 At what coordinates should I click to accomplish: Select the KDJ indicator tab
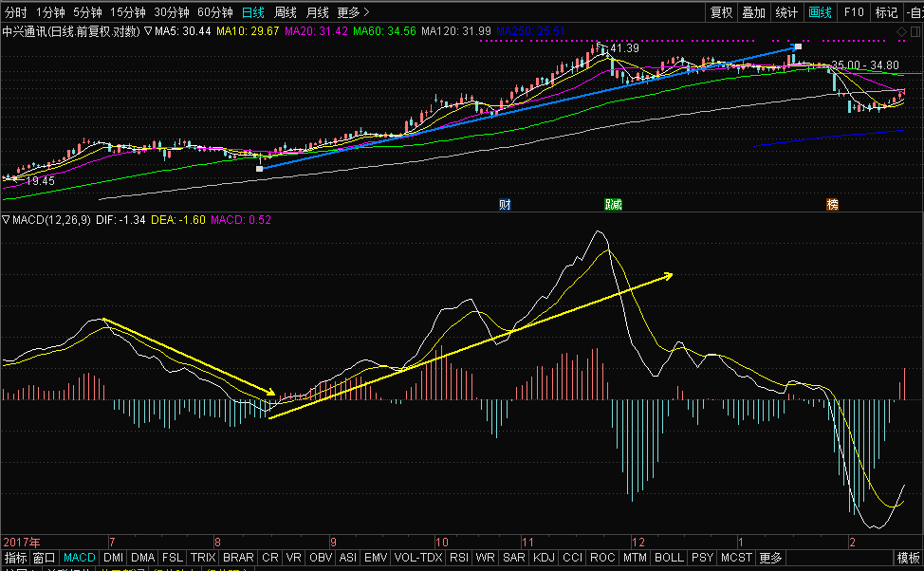[545, 558]
